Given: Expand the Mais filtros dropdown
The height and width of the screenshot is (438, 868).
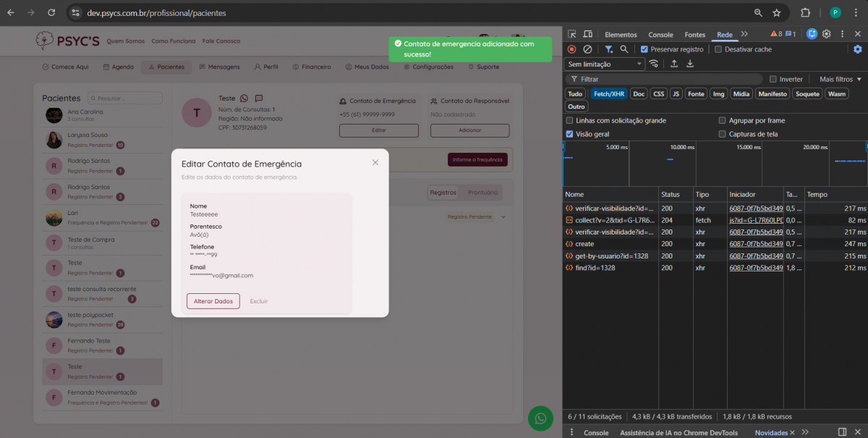Looking at the screenshot, I should [840, 79].
